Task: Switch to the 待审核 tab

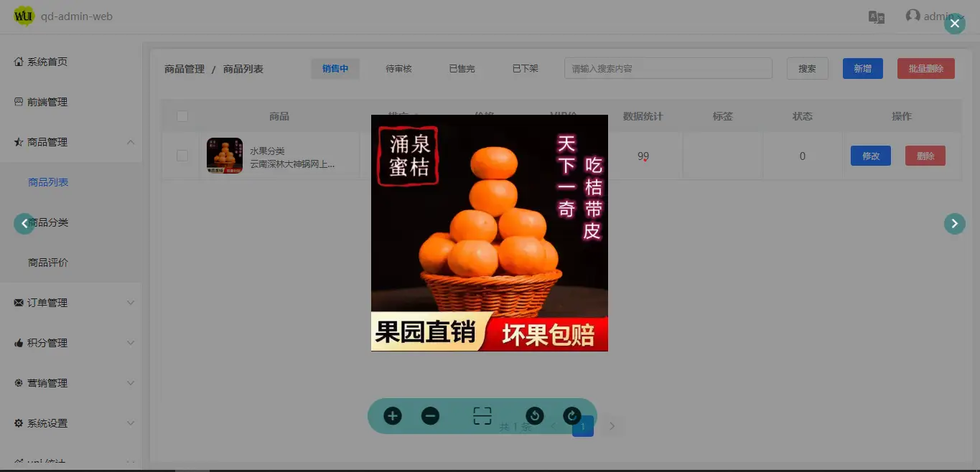Action: [398, 69]
